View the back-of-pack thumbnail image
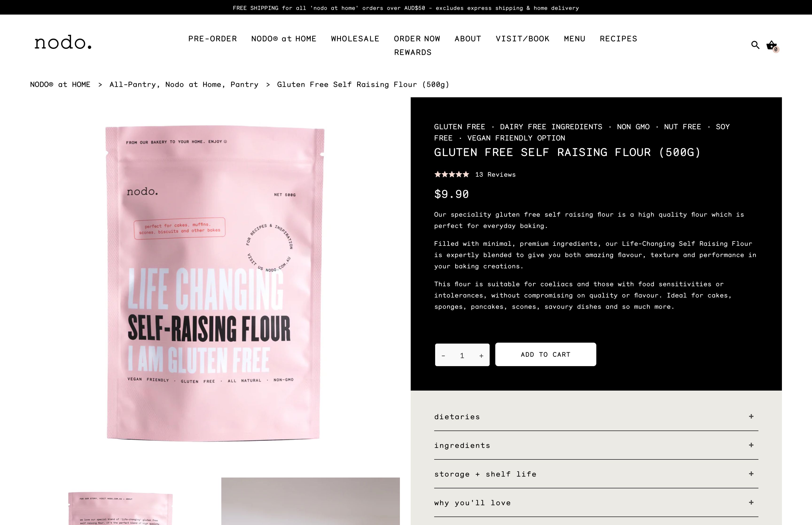 coord(120,508)
